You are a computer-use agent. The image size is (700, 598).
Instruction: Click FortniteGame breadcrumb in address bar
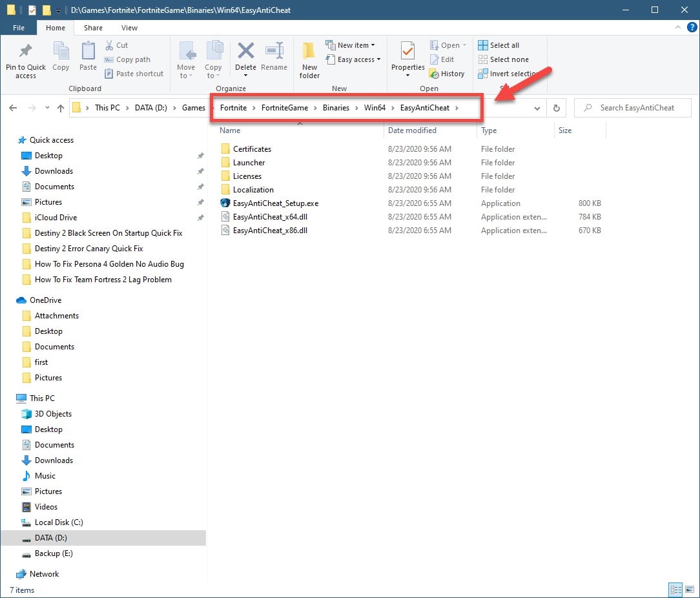pos(285,108)
